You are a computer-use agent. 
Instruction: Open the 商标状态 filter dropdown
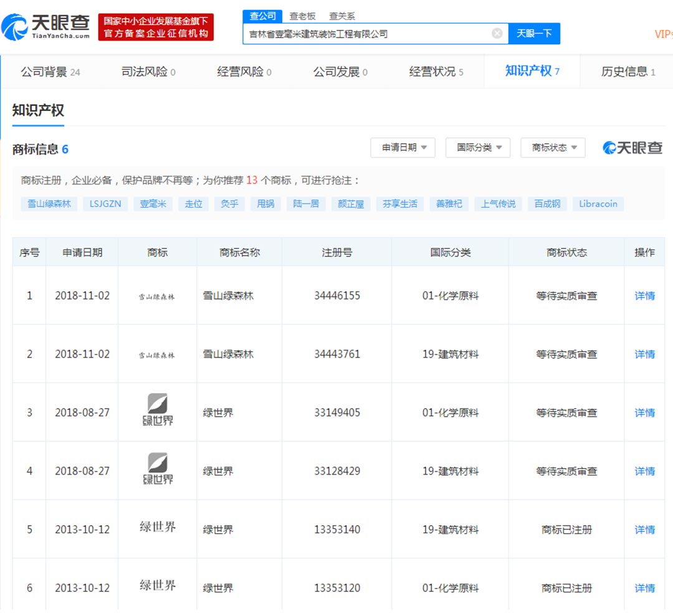click(x=553, y=148)
